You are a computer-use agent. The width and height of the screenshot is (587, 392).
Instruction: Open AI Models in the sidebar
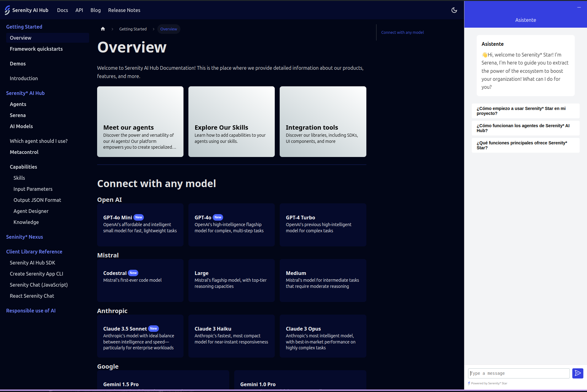pyautogui.click(x=21, y=126)
